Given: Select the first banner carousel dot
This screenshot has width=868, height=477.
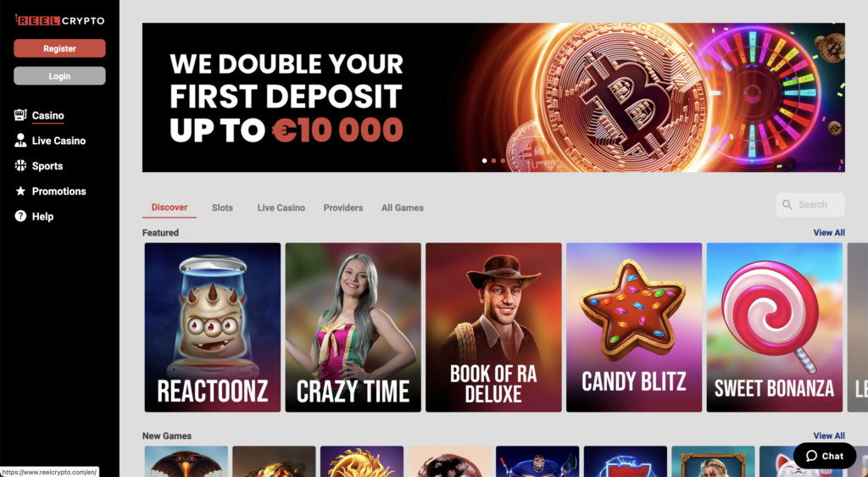Looking at the screenshot, I should [484, 161].
